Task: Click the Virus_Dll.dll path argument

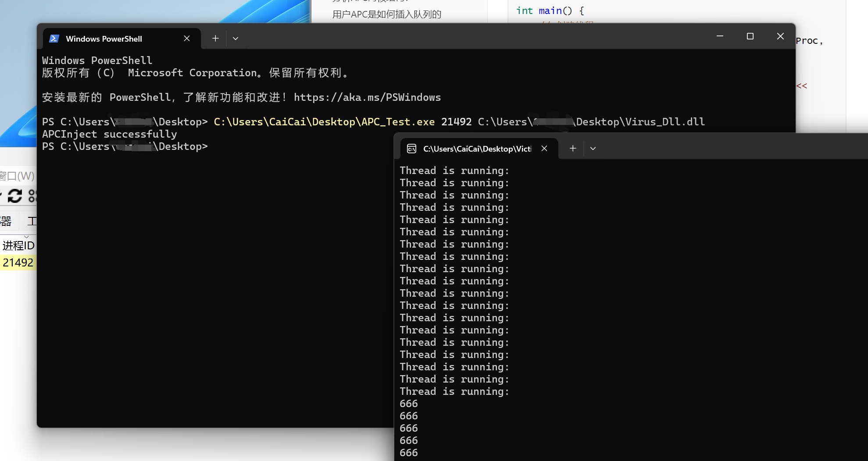Action: point(591,122)
